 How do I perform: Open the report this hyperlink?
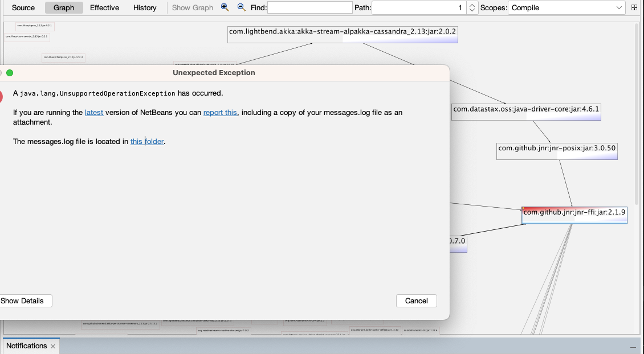point(220,112)
